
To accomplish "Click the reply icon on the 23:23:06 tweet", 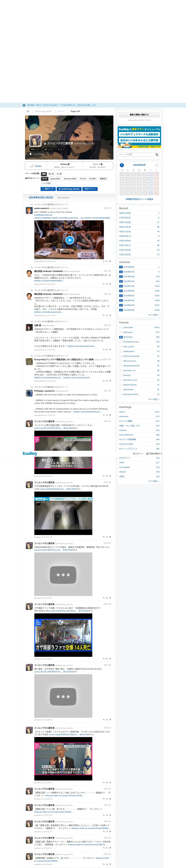I will (104, 261).
